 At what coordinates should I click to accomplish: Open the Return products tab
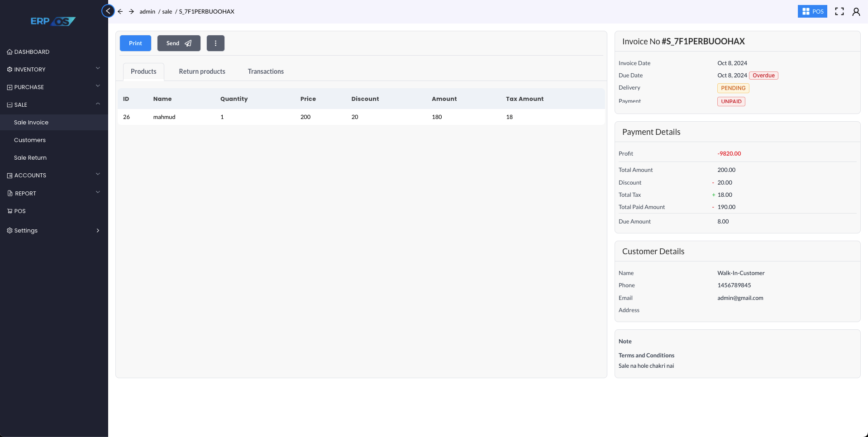tap(202, 71)
